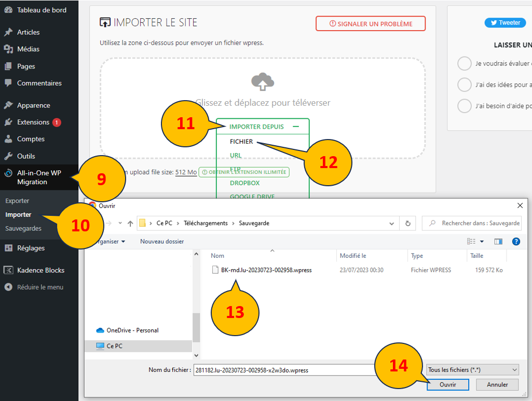Click the Sauvegarde breadcrumb segment
The height and width of the screenshot is (401, 532).
pyautogui.click(x=254, y=224)
